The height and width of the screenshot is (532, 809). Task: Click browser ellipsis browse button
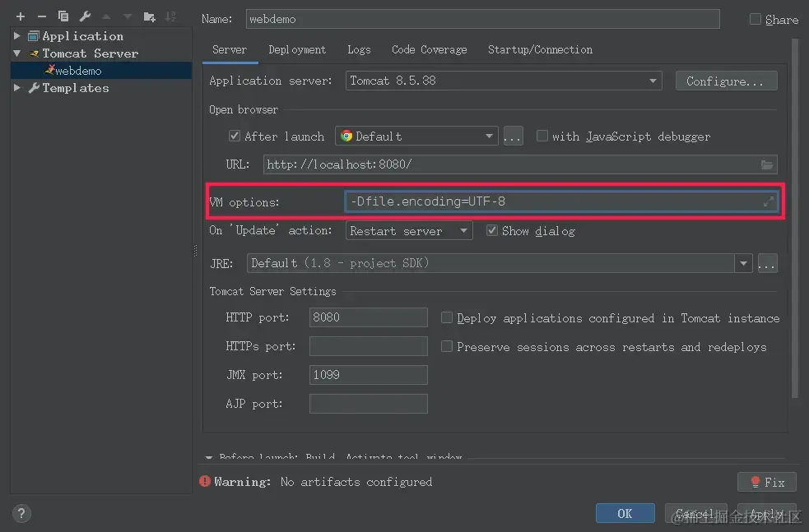513,136
